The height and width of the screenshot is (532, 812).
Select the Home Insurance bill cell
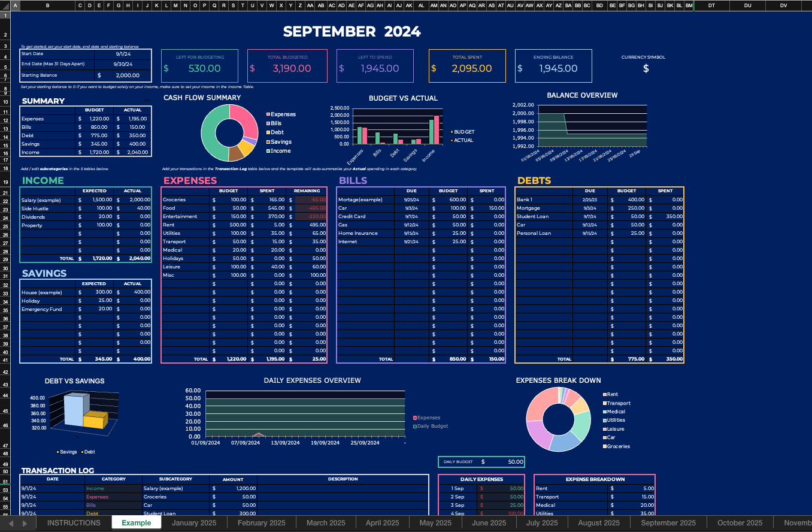[365, 233]
